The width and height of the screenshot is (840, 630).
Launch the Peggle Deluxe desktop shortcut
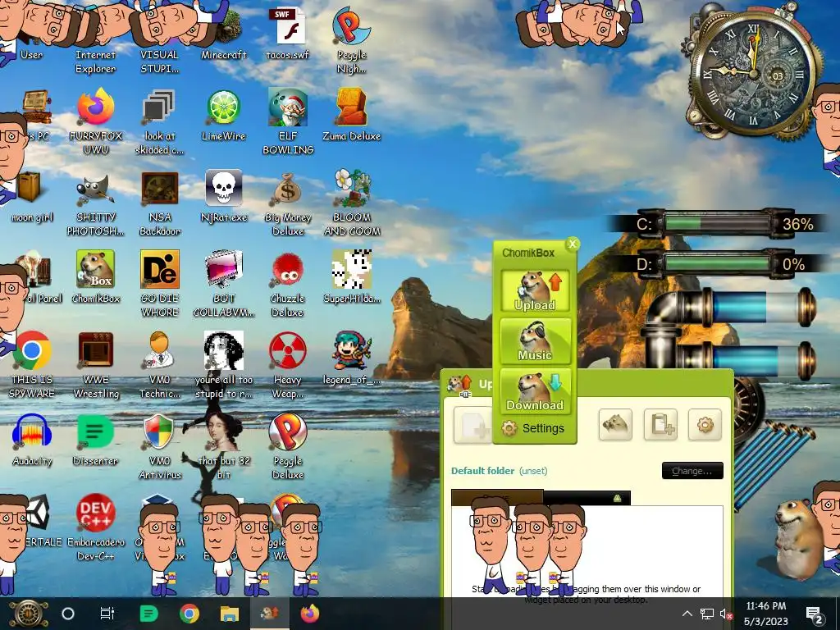tap(288, 445)
